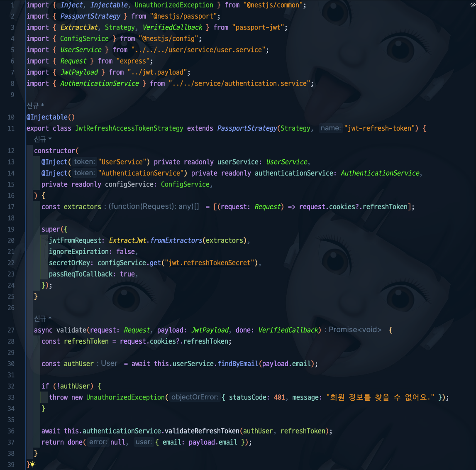The height and width of the screenshot is (470, 476).
Task: Click the super({ call on line 19
Action: [x=54, y=229]
